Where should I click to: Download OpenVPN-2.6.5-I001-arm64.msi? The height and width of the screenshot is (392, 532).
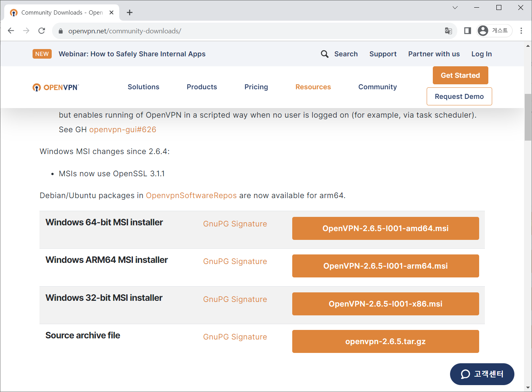[x=386, y=266]
